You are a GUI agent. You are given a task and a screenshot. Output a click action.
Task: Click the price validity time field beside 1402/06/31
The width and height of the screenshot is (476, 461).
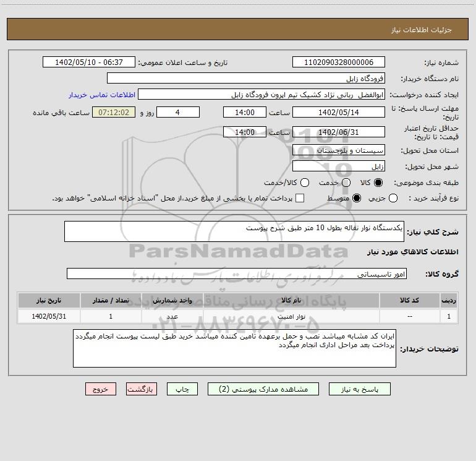[245, 132]
